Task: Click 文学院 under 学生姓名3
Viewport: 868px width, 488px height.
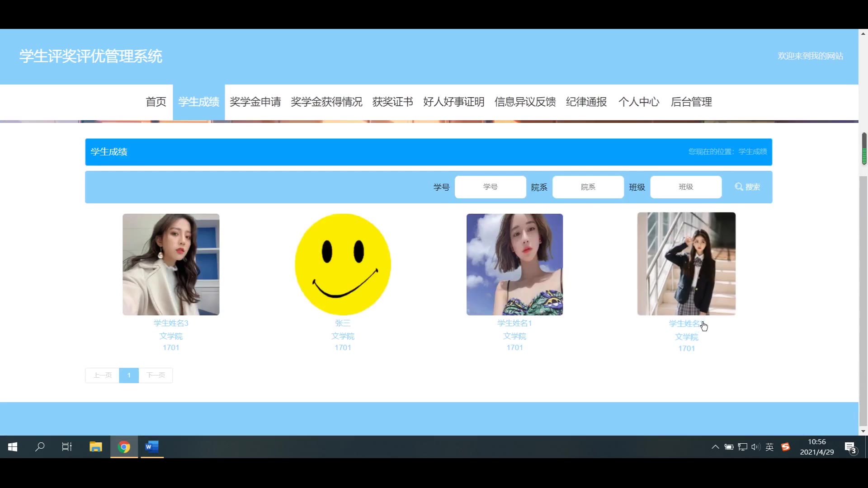Action: [x=171, y=336]
